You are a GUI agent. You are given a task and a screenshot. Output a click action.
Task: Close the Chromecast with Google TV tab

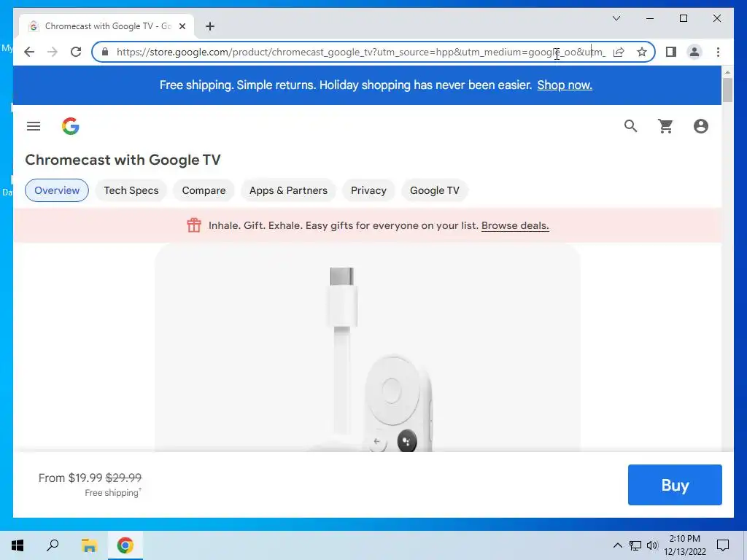182,26
